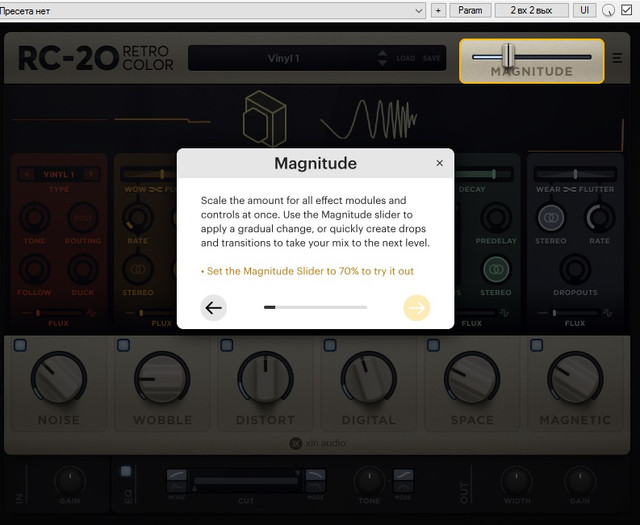Toggle the space module STEREO button
Image resolution: width=640 pixels, height=525 pixels.
pyautogui.click(x=496, y=269)
